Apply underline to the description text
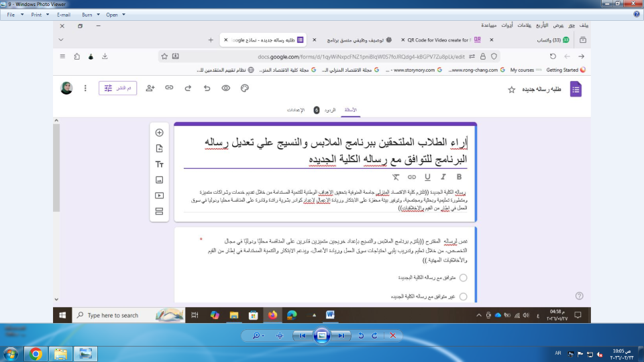This screenshot has height=362, width=644. click(427, 177)
